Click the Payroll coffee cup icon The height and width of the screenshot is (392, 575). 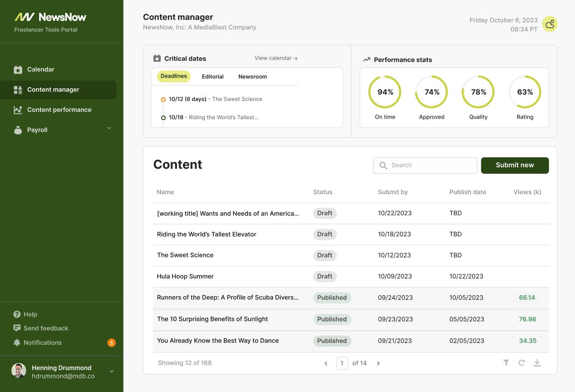18,130
